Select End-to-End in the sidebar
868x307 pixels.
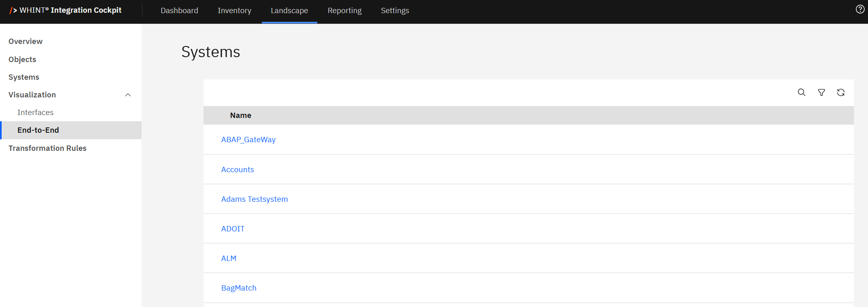point(38,130)
